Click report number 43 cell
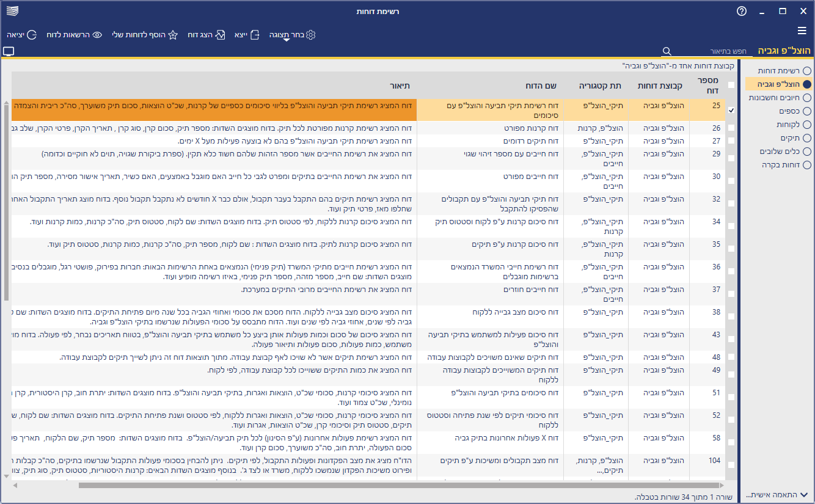This screenshot has width=815, height=504. tap(707, 340)
